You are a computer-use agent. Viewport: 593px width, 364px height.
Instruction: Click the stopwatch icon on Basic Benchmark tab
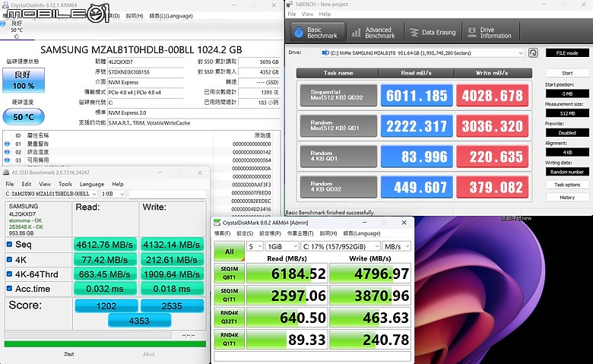298,33
